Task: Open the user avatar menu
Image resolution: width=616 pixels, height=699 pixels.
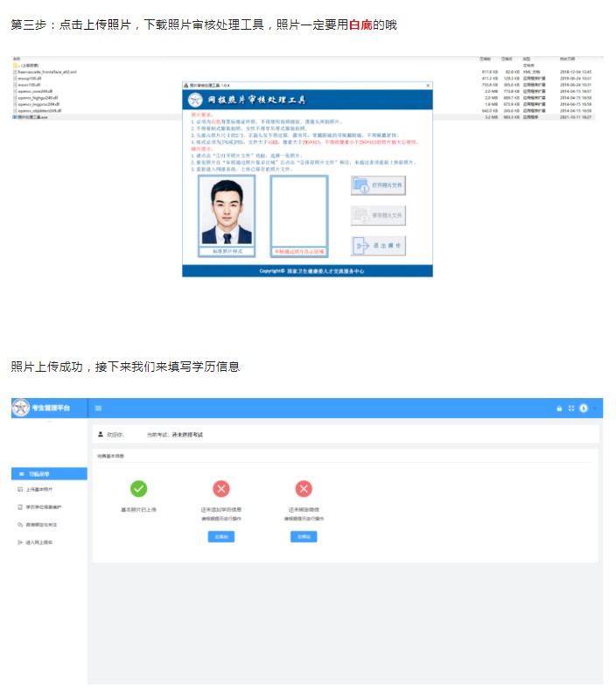Action: [584, 409]
